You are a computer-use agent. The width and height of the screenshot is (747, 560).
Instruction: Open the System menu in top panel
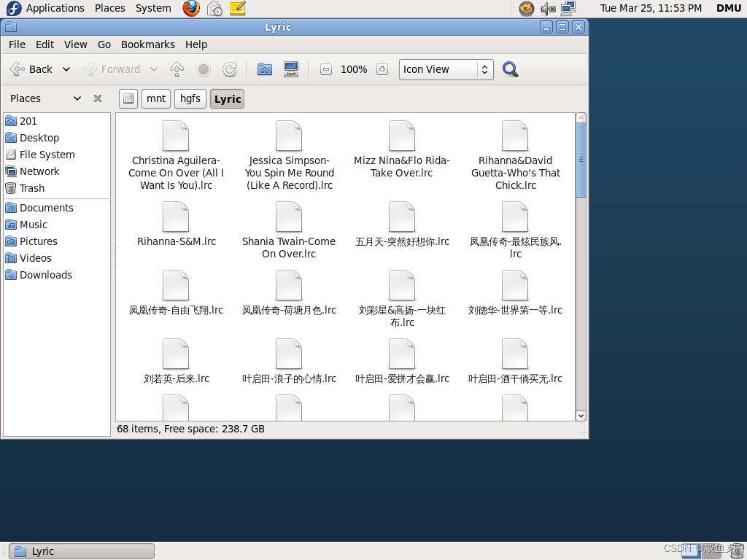[x=153, y=8]
